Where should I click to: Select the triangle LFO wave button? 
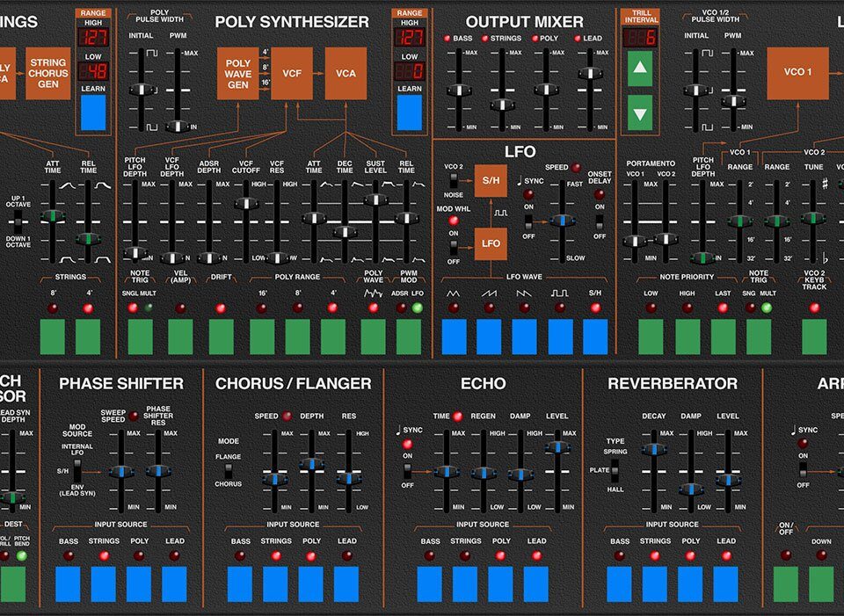pos(454,336)
